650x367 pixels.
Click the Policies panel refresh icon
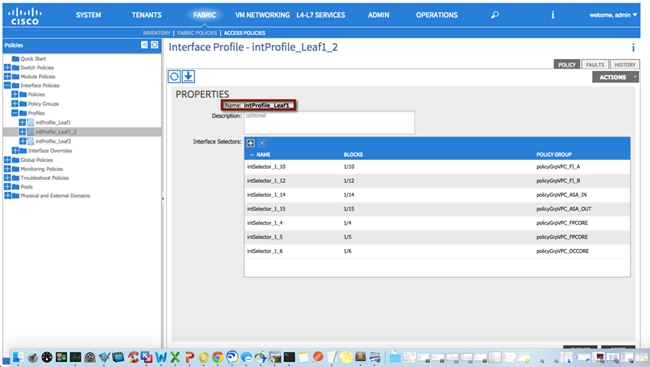[154, 45]
